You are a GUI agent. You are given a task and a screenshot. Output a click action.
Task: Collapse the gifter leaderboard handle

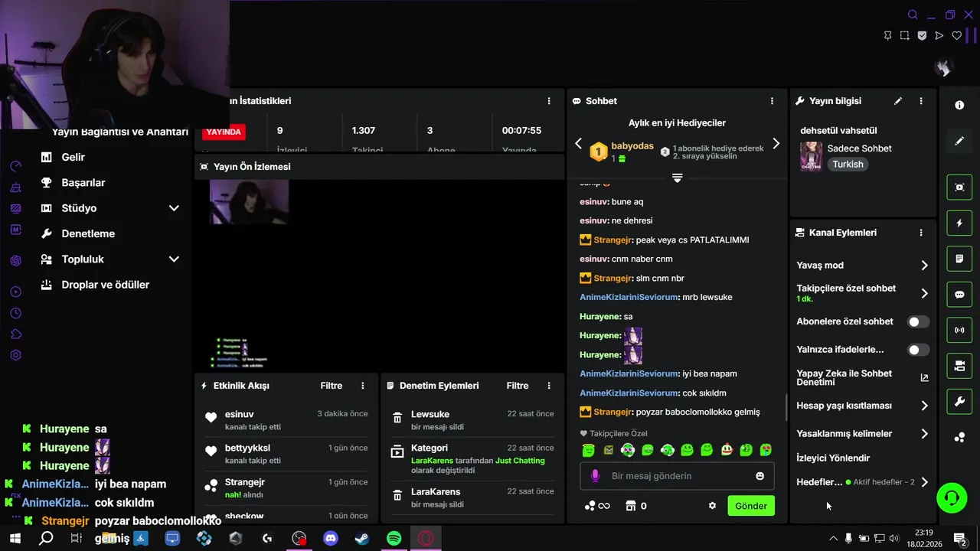[677, 178]
